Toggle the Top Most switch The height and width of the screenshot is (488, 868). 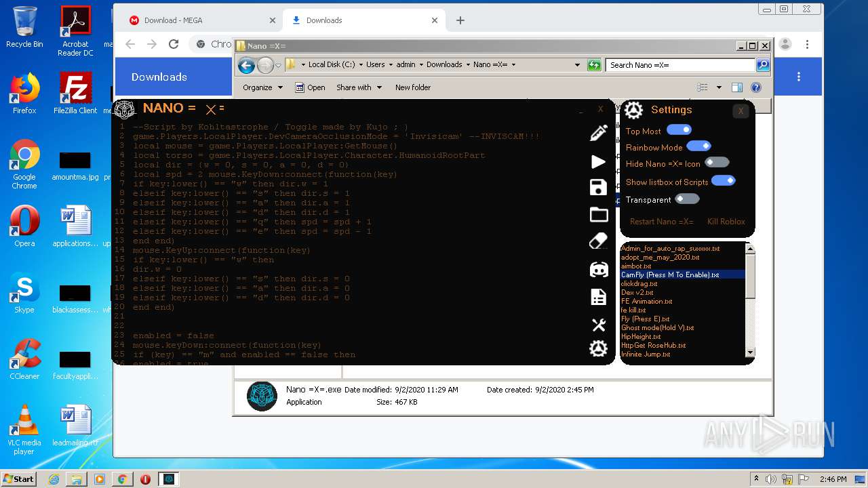pos(679,130)
